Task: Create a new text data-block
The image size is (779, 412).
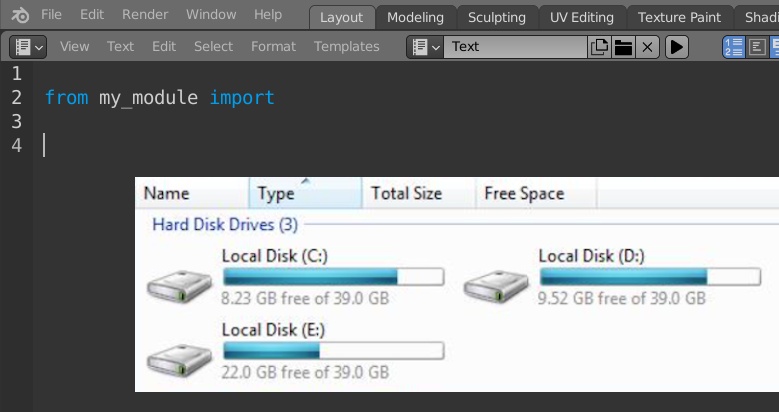Action: (599, 47)
